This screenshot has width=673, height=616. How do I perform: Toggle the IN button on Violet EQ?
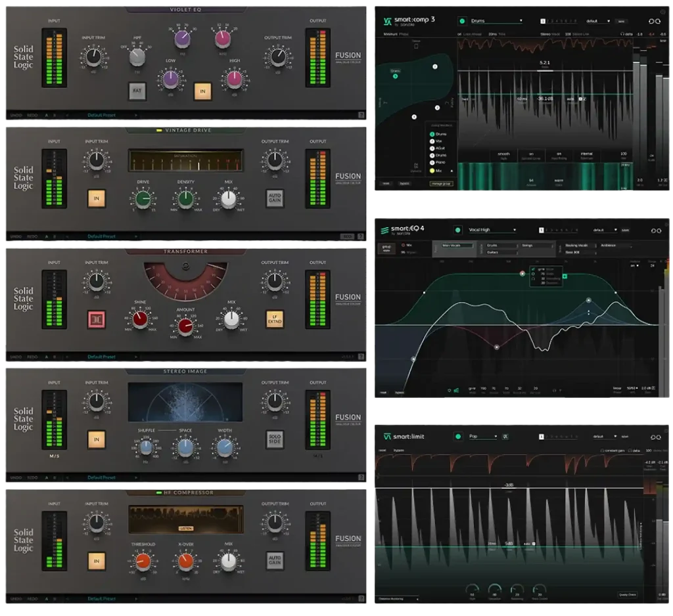click(x=202, y=91)
